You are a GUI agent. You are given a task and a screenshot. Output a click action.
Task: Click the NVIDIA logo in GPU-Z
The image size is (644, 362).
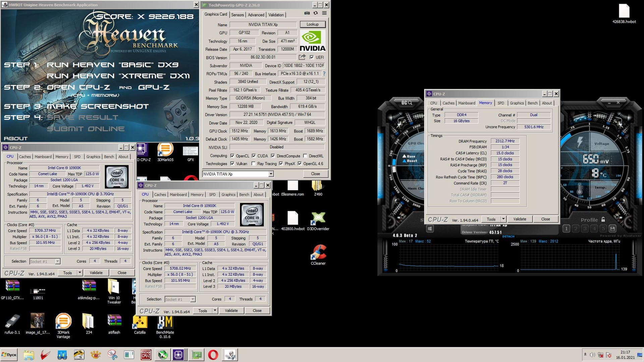312,41
